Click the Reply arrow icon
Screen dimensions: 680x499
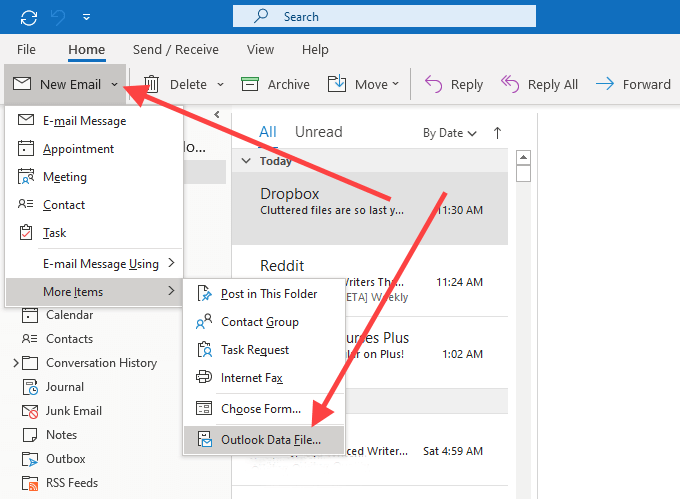[x=434, y=84]
